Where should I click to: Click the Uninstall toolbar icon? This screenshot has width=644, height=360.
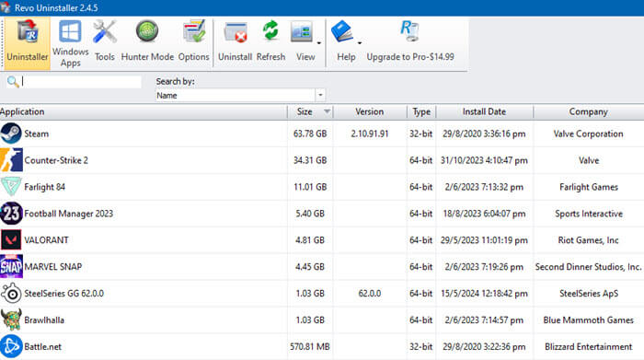pyautogui.click(x=236, y=32)
